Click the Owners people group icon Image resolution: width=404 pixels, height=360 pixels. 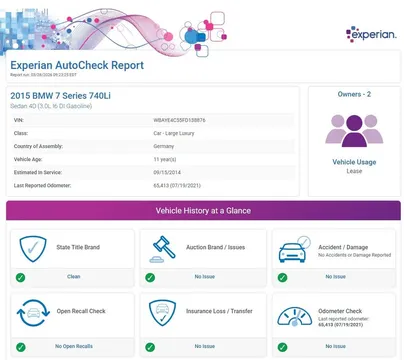click(x=354, y=131)
